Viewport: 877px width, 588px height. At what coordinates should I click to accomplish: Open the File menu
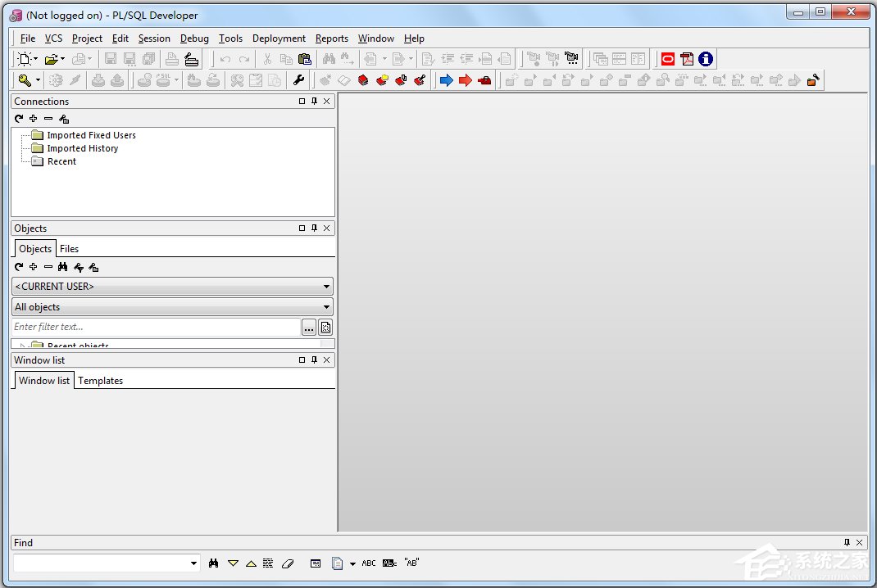[x=27, y=38]
